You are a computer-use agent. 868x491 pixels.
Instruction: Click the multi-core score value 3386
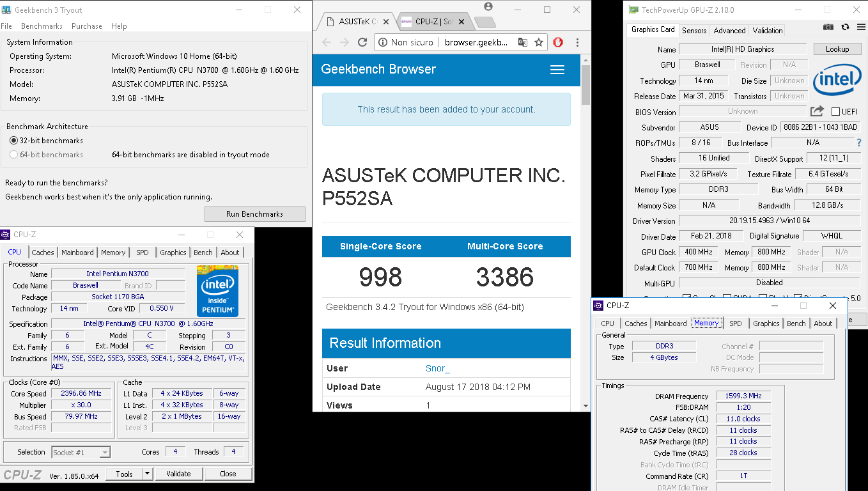[x=505, y=277]
